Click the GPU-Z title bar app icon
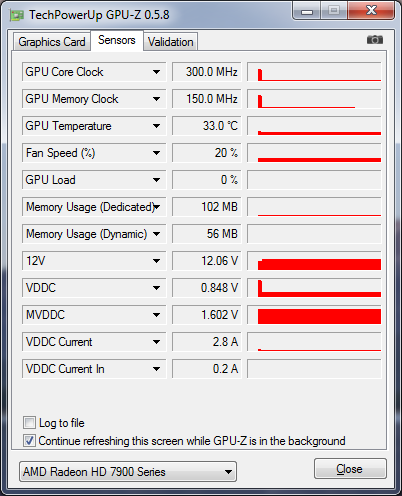 pyautogui.click(x=17, y=15)
